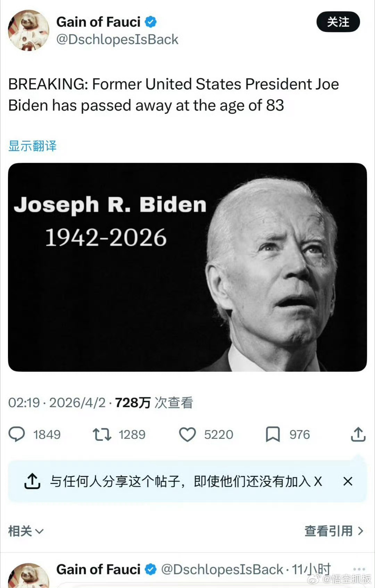Click blue verified badge next to top name

pyautogui.click(x=150, y=22)
